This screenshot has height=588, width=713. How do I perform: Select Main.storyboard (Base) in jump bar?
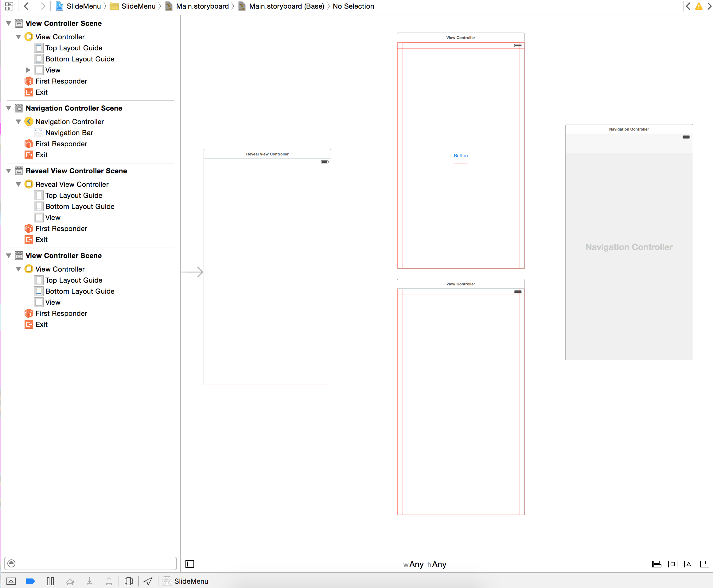coord(286,6)
